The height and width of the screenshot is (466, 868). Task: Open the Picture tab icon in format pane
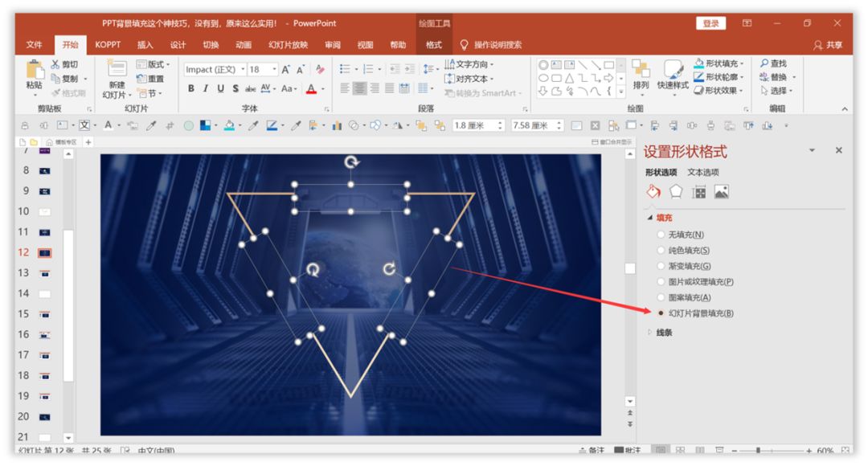pyautogui.click(x=721, y=192)
